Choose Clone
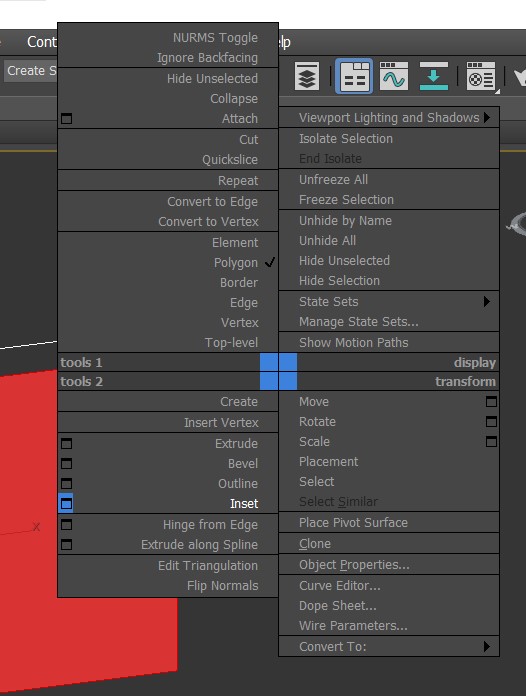Screen dimensions: 526x696 315,544
